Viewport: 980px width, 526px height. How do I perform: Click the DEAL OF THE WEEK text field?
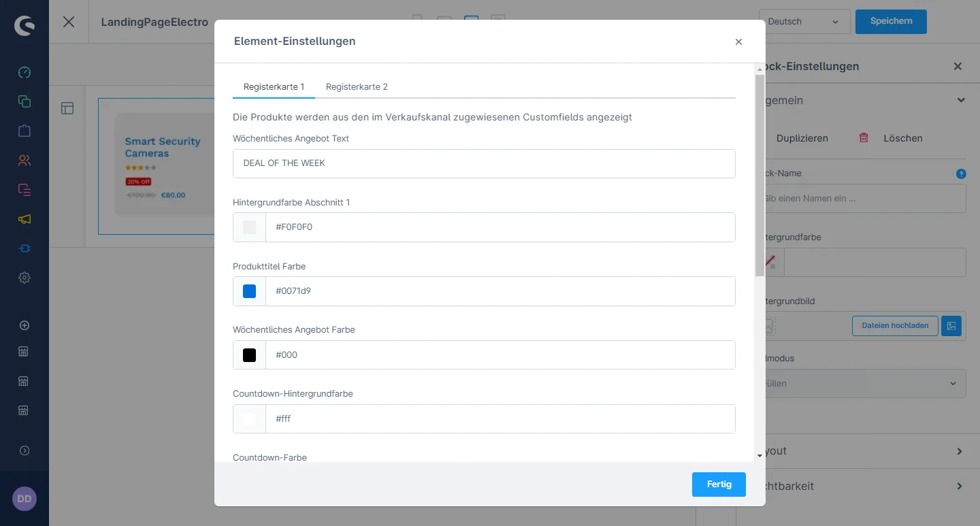point(483,164)
